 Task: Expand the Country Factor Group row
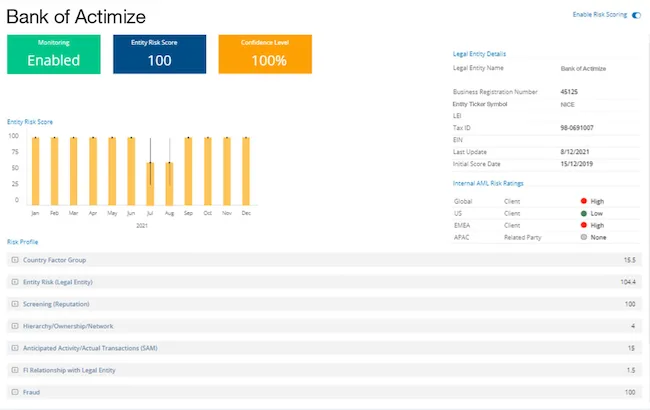click(15, 260)
